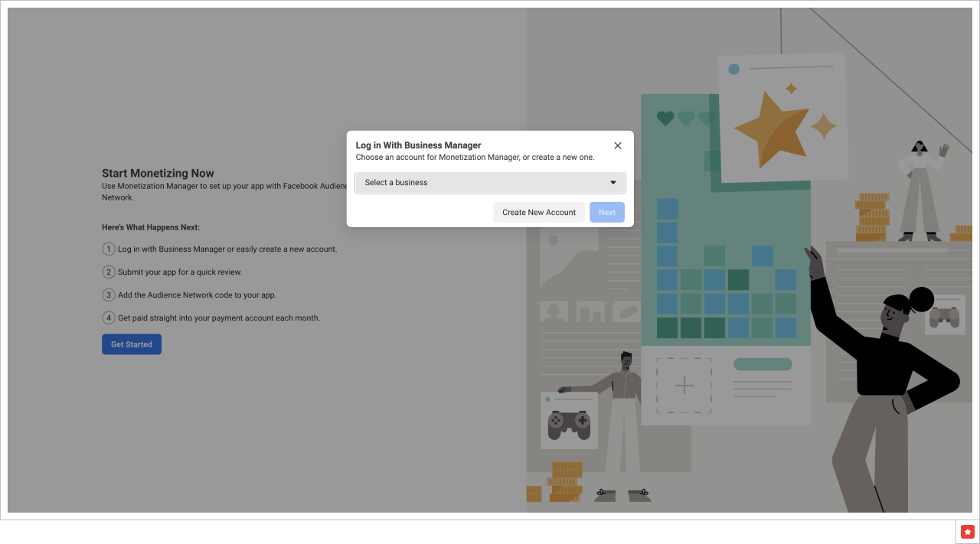This screenshot has width=980, height=544.
Task: Click the caret arrow in business selector
Action: point(612,183)
